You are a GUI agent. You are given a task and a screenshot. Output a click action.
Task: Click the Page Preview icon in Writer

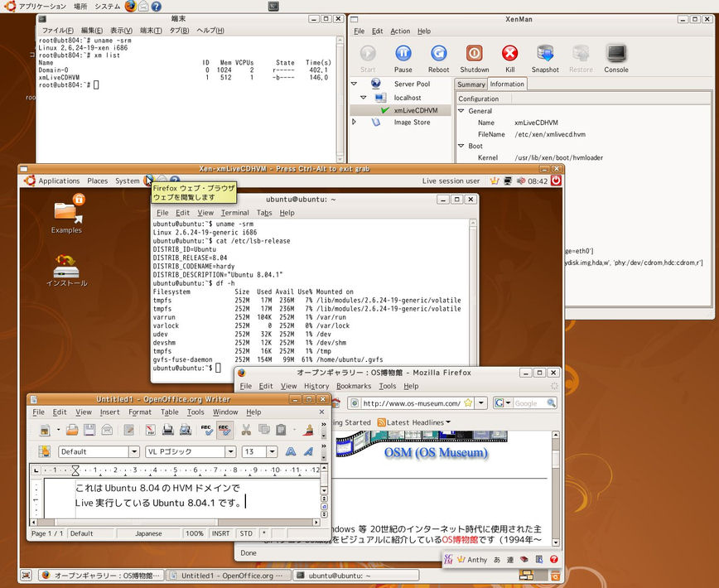186,430
